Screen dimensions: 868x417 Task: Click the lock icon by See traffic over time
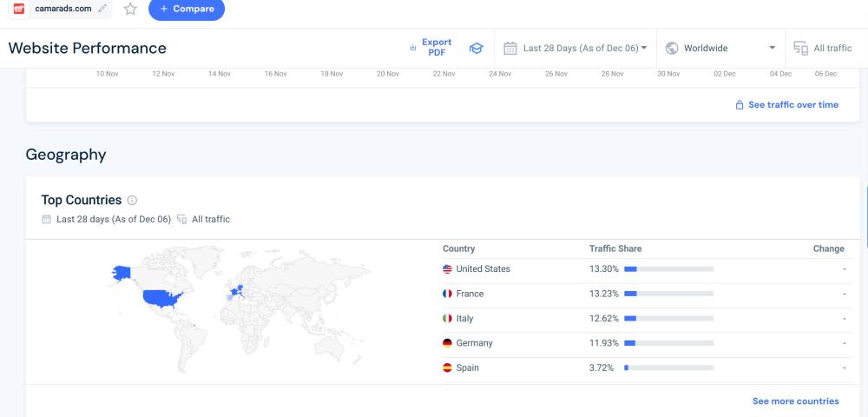740,105
